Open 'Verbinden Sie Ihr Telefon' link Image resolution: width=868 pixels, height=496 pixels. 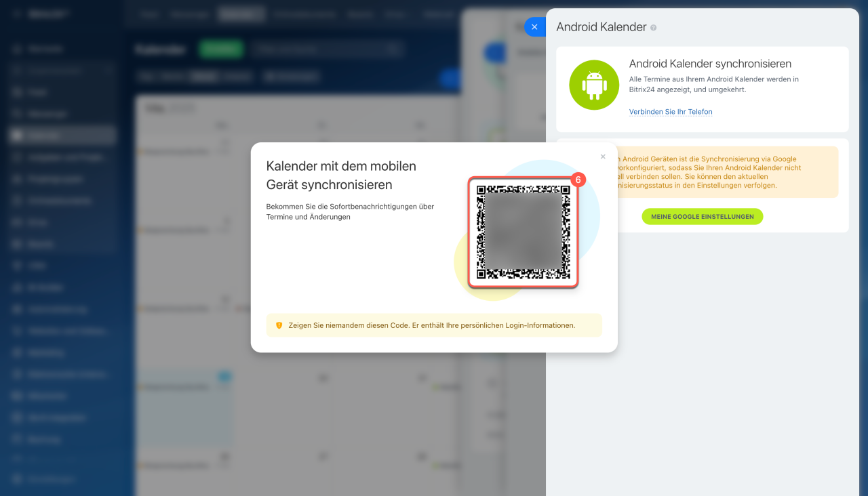[671, 112]
